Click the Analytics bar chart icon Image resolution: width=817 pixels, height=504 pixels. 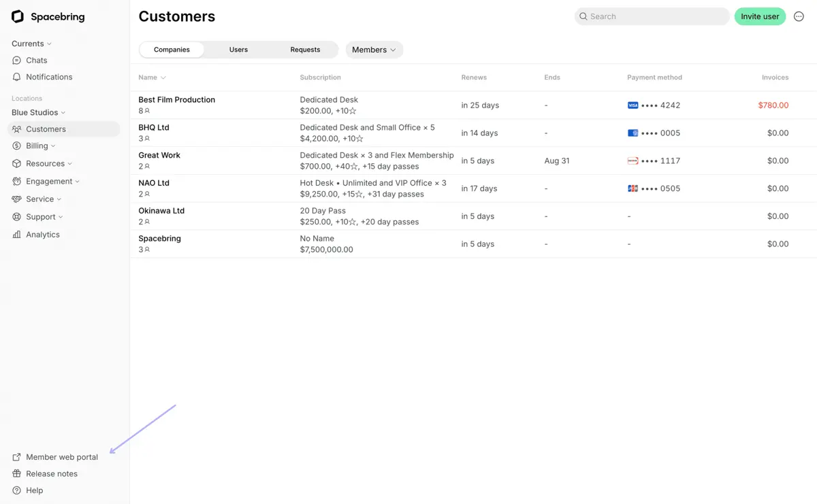17,235
